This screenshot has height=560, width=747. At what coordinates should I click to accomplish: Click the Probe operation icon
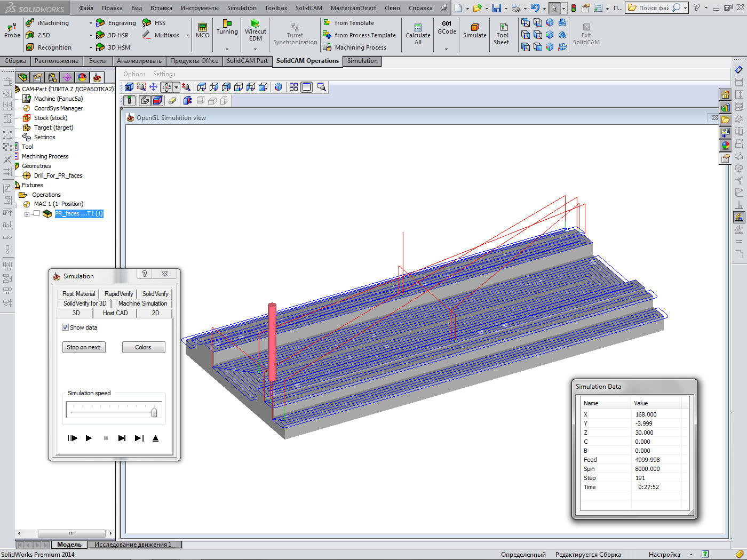(12, 30)
